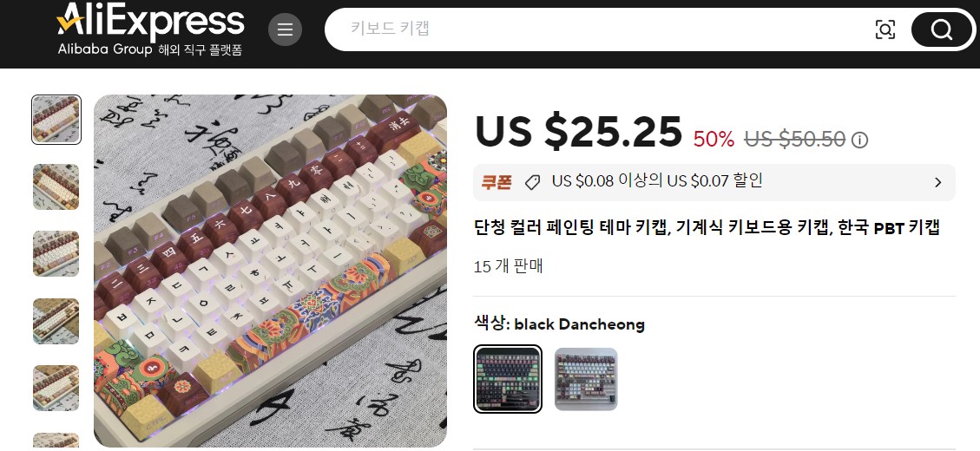Select the first product thumbnail
Screen dimensions: 980x451
56,120
